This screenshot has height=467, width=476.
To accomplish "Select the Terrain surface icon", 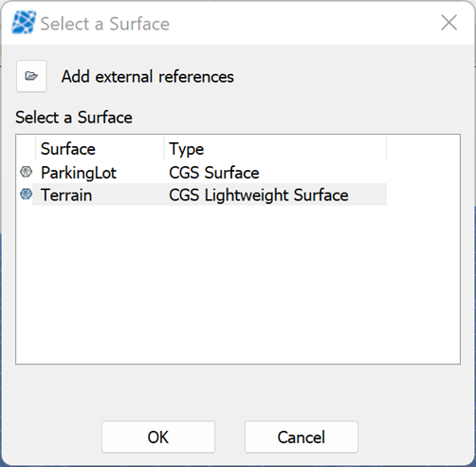I will [x=26, y=194].
